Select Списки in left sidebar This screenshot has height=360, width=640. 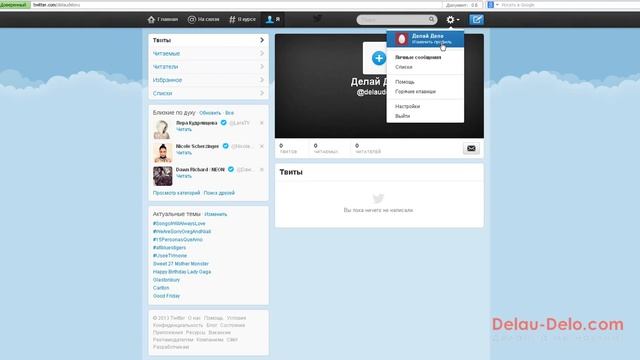point(208,93)
